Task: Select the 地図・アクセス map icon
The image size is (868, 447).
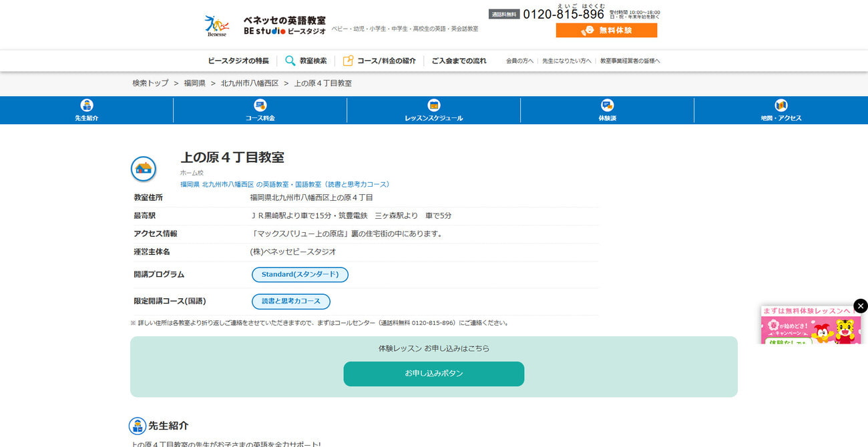Action: click(x=781, y=105)
